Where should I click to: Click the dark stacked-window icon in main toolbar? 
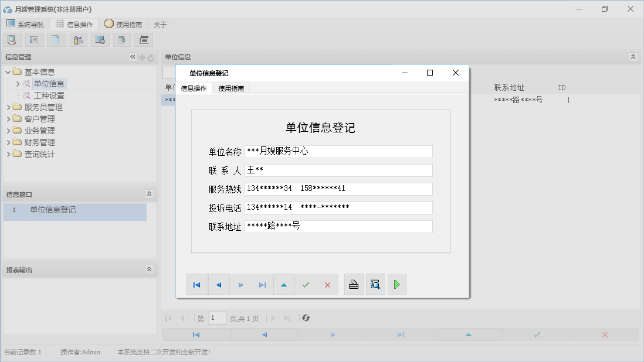[144, 40]
